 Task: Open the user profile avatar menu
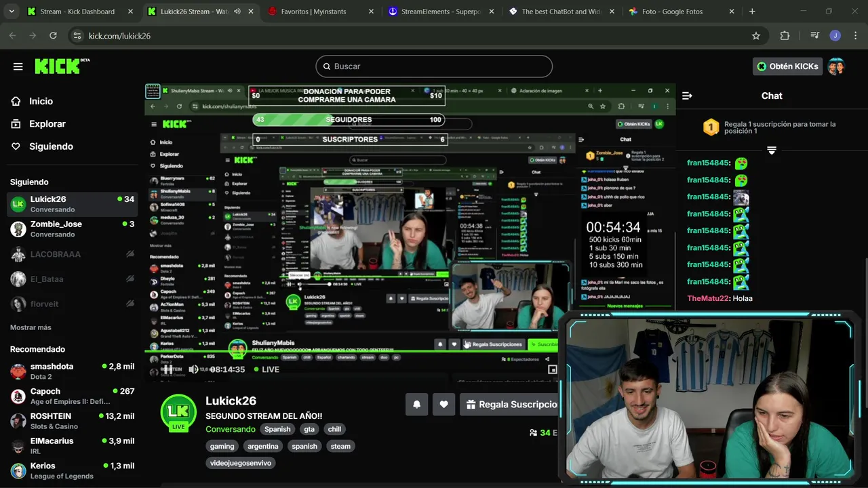tap(836, 66)
